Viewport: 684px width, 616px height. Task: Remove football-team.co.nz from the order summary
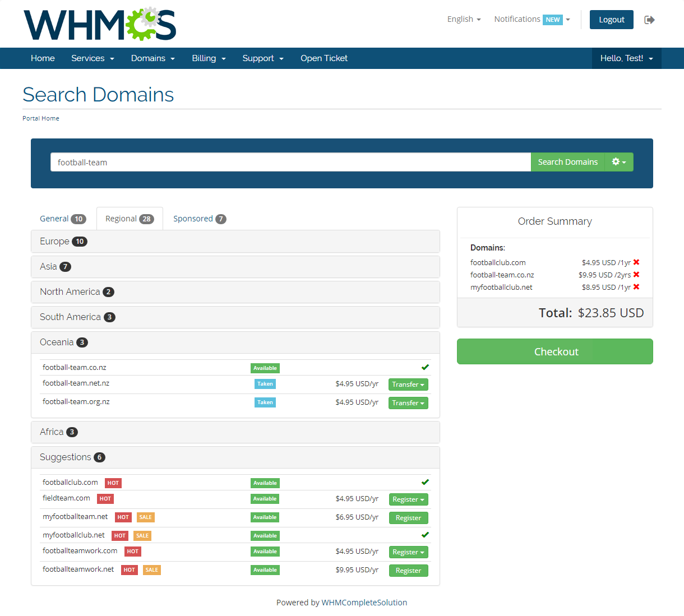coord(636,275)
